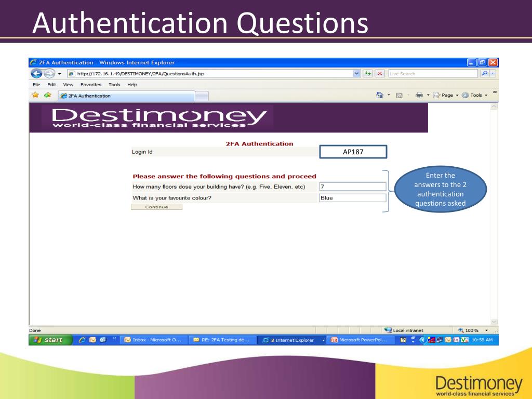The height and width of the screenshot is (399, 532).
Task: Click the floors answer field containing 7
Action: [353, 187]
